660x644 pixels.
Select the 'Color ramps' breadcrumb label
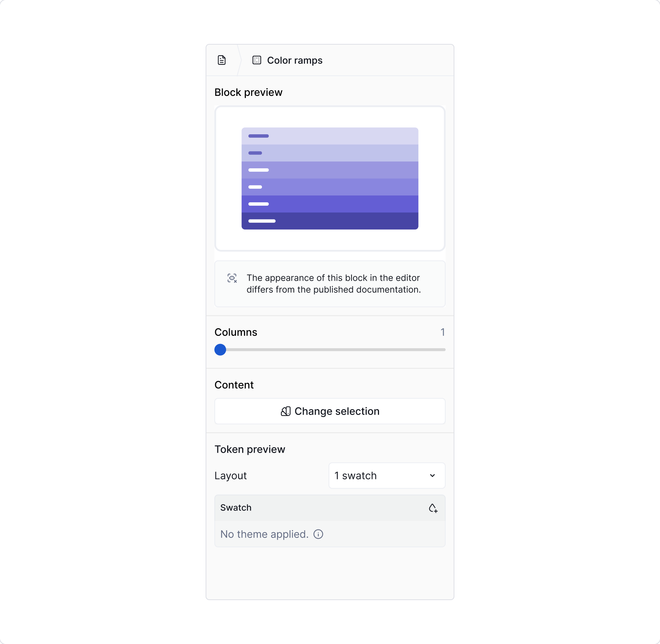(x=295, y=60)
